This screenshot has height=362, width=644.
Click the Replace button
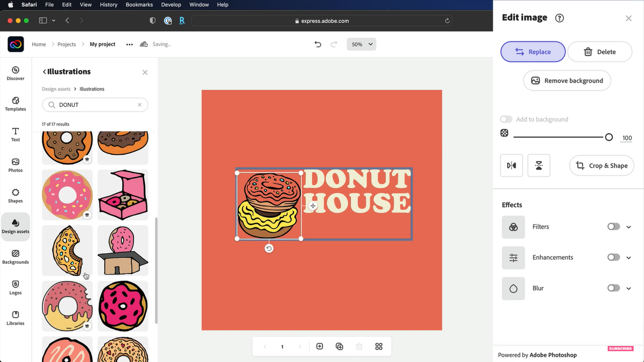533,52
